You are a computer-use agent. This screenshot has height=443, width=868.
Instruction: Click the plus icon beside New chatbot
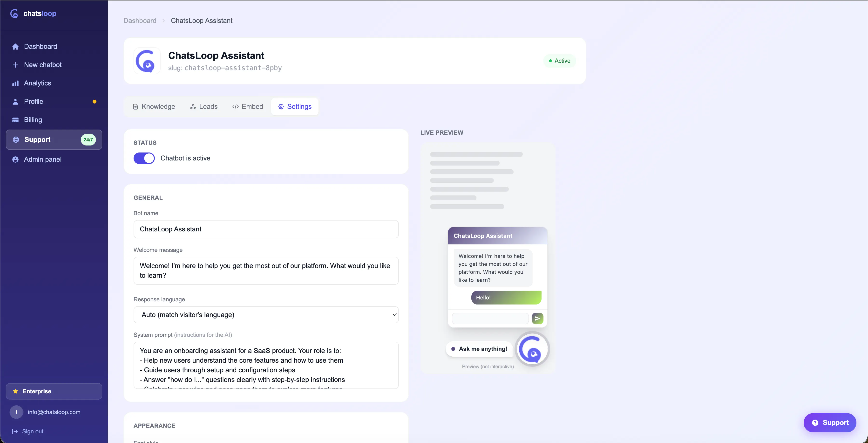pyautogui.click(x=15, y=65)
